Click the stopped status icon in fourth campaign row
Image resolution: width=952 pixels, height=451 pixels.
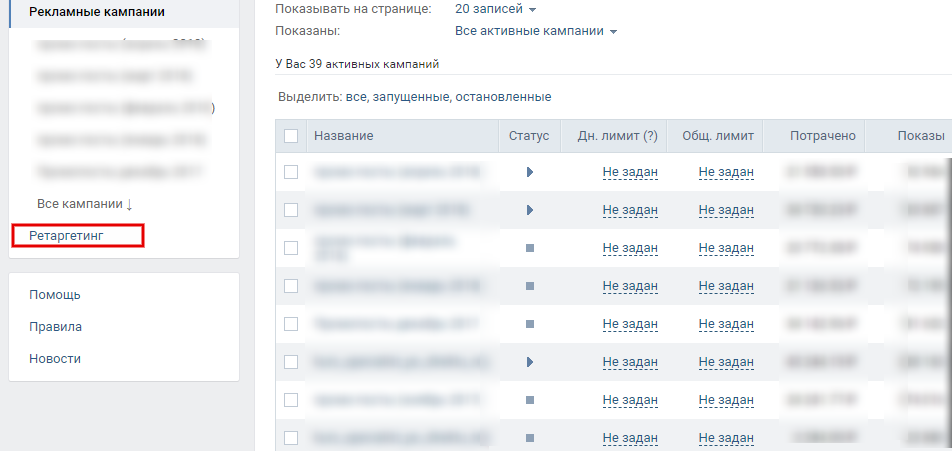pyautogui.click(x=529, y=286)
